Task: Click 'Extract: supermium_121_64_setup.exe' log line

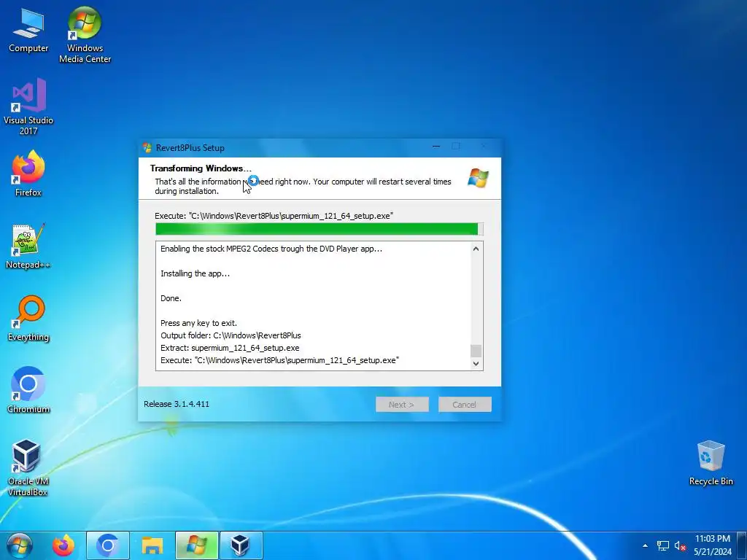Action: coord(230,348)
